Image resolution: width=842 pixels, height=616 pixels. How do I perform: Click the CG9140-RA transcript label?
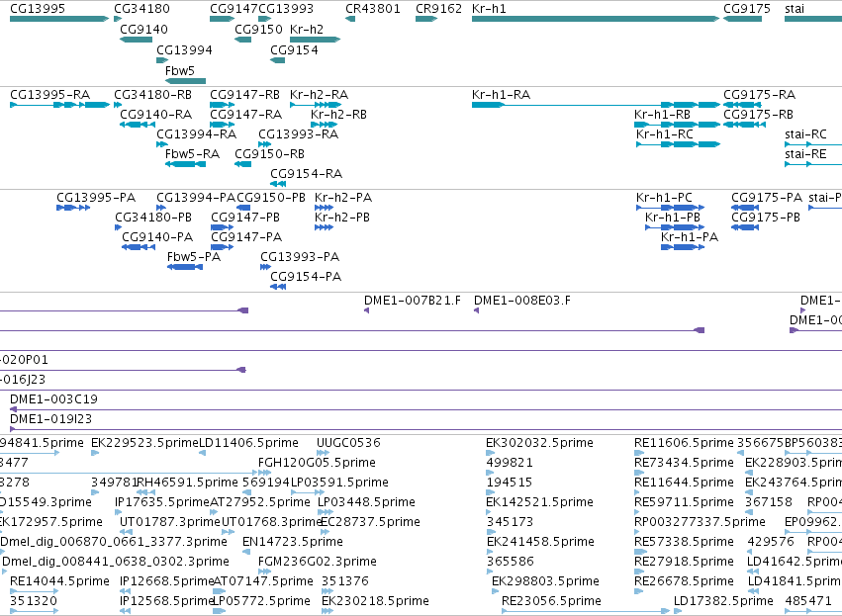pos(156,115)
